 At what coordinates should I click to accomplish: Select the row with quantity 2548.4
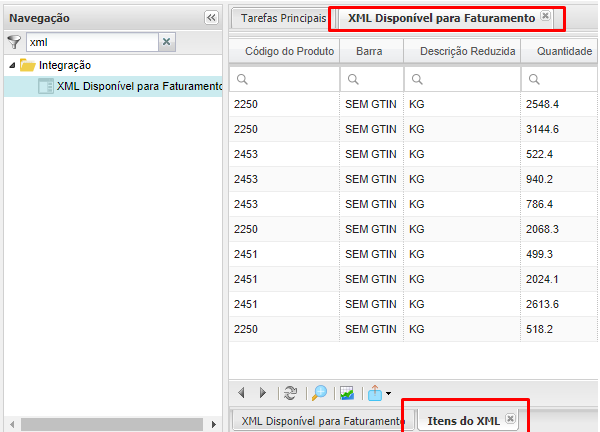(413, 104)
